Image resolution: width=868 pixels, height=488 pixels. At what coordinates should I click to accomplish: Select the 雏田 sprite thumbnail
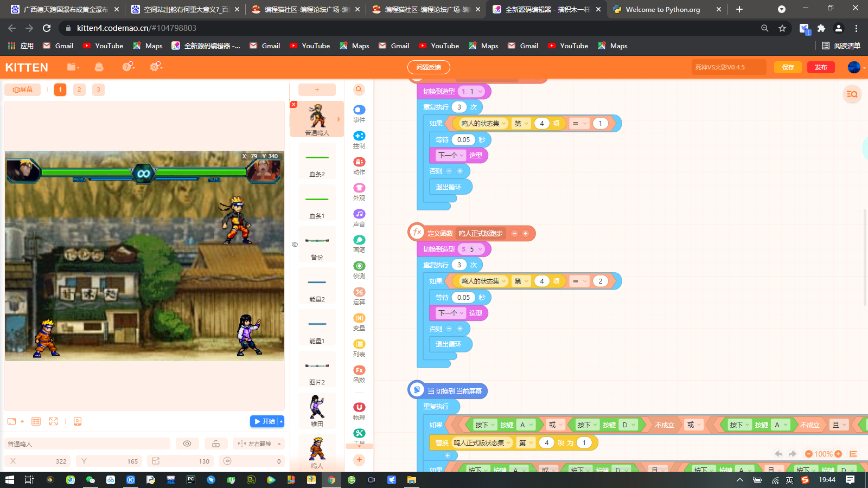tap(317, 410)
